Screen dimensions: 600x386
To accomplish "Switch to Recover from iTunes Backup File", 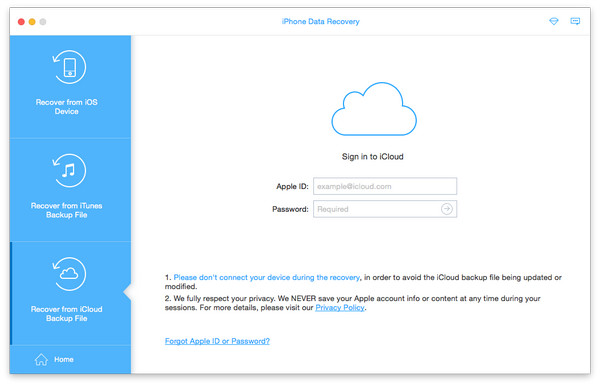I will [70, 190].
